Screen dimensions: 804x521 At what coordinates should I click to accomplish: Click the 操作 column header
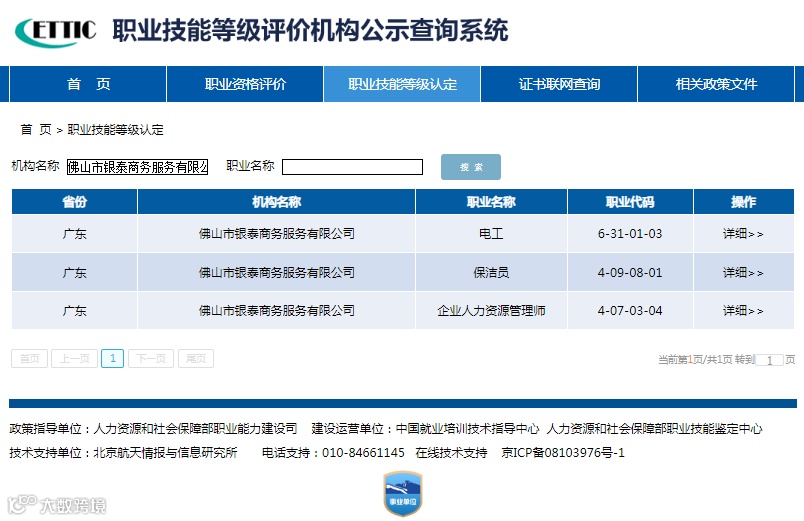[x=743, y=202]
